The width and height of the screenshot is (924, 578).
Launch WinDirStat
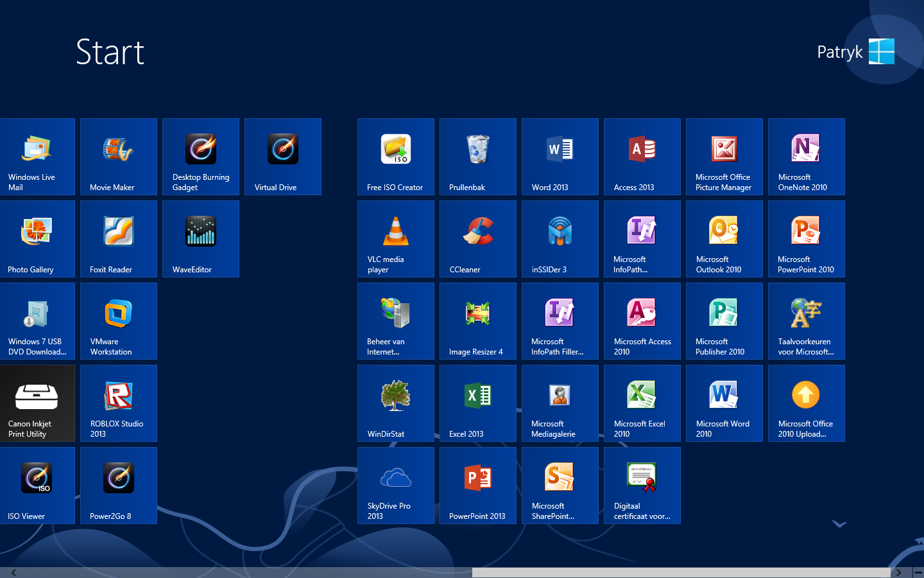[x=396, y=403]
